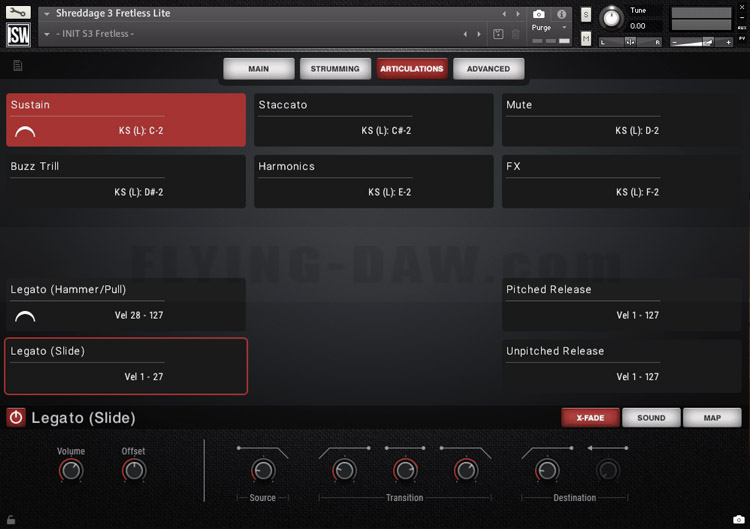Open the wrench instrument edit mode

[x=18, y=11]
